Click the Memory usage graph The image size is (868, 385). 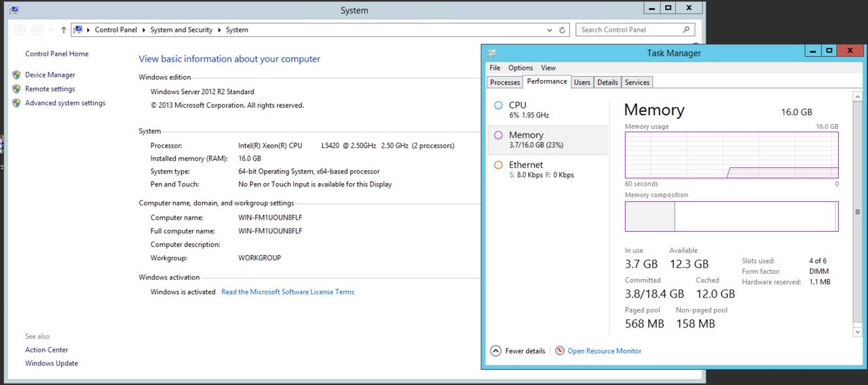[732, 155]
